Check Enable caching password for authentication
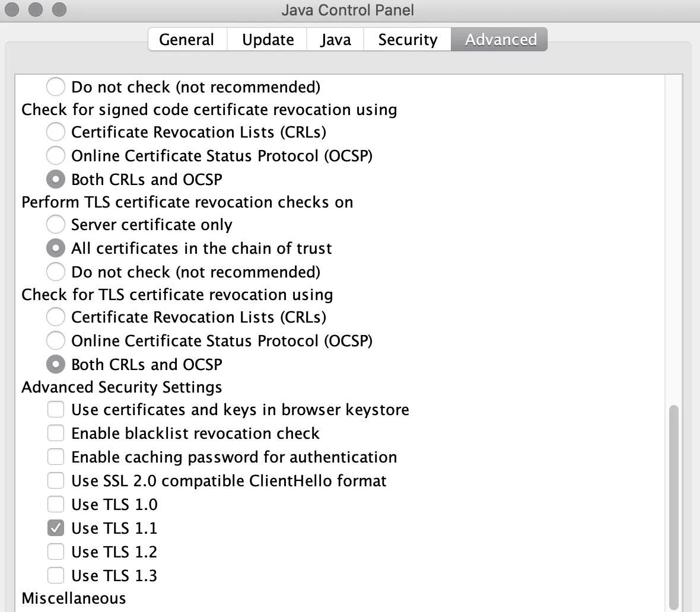This screenshot has width=700, height=612. [x=56, y=457]
